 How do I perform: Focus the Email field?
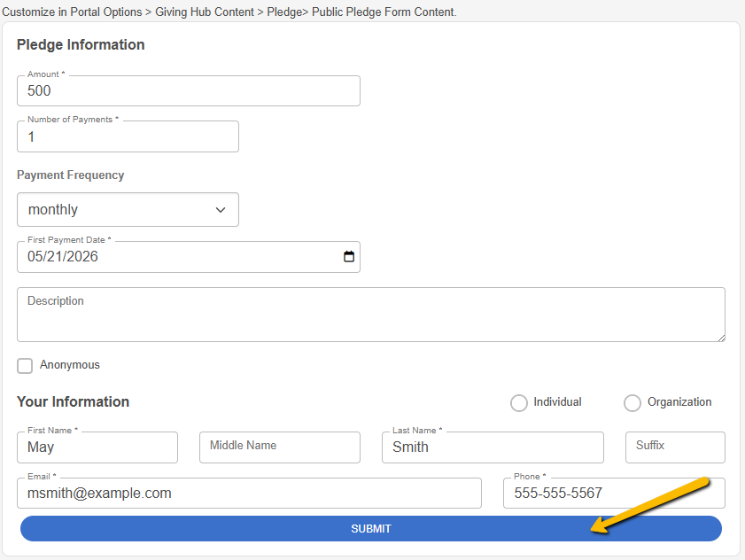(250, 493)
